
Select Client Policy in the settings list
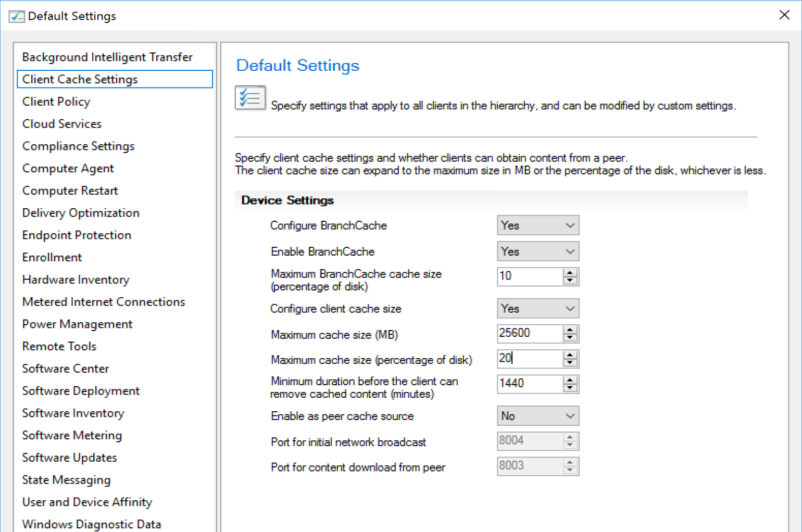tap(56, 102)
